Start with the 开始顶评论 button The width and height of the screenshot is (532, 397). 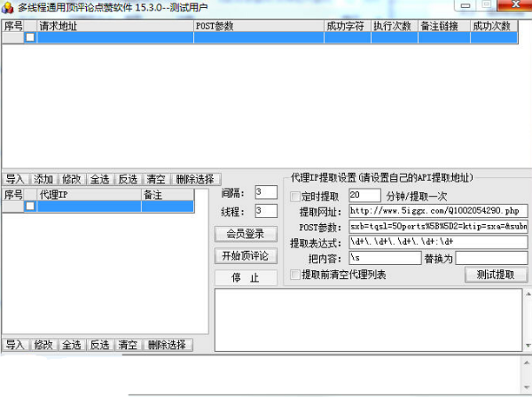point(246,256)
